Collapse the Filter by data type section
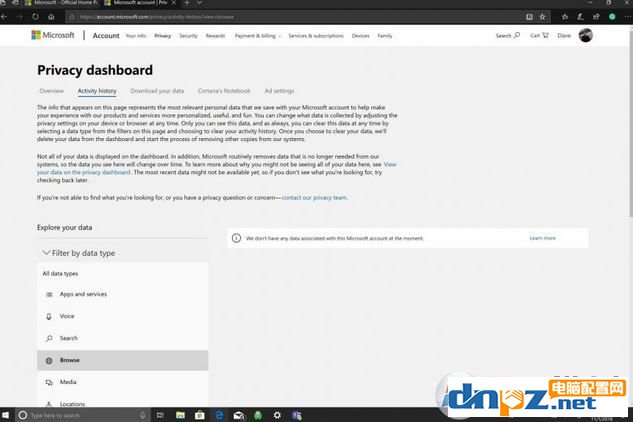 (79, 253)
